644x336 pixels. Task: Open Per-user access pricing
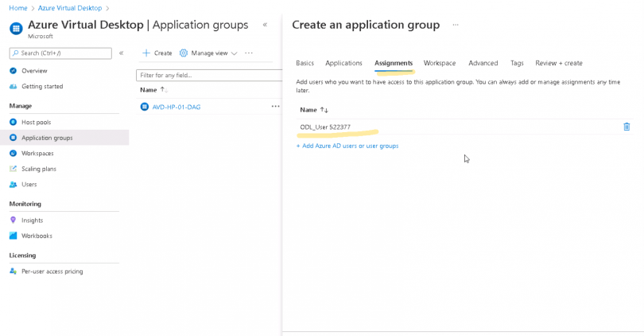pyautogui.click(x=52, y=272)
